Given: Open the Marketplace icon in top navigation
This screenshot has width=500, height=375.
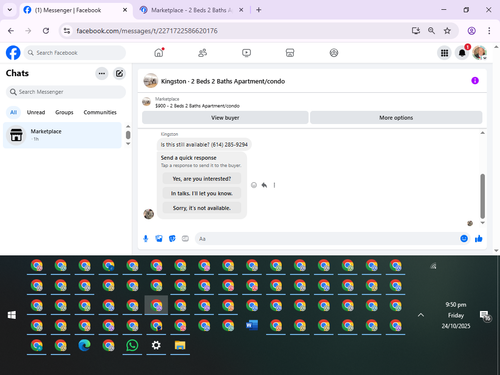Looking at the screenshot, I should [x=290, y=53].
